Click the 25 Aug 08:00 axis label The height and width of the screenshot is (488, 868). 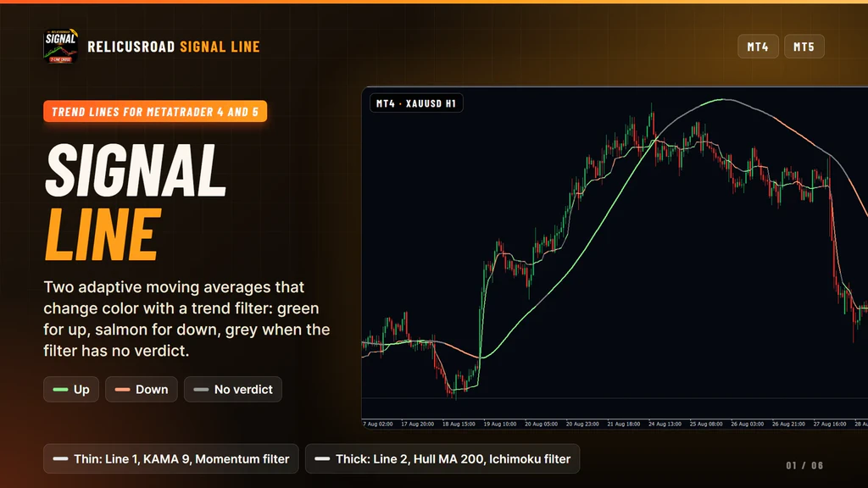click(706, 424)
